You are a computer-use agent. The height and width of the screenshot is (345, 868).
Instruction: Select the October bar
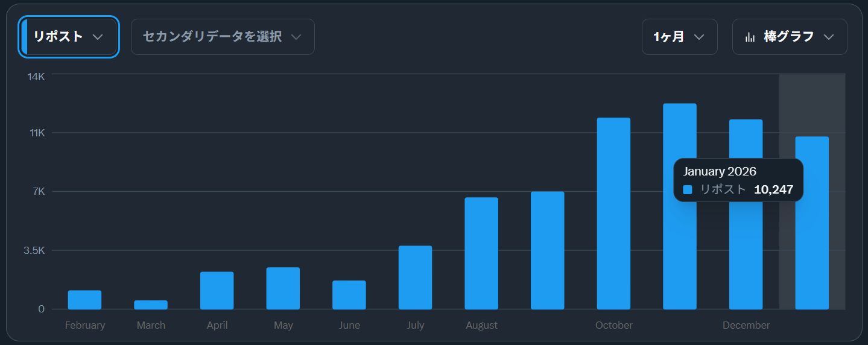613,214
